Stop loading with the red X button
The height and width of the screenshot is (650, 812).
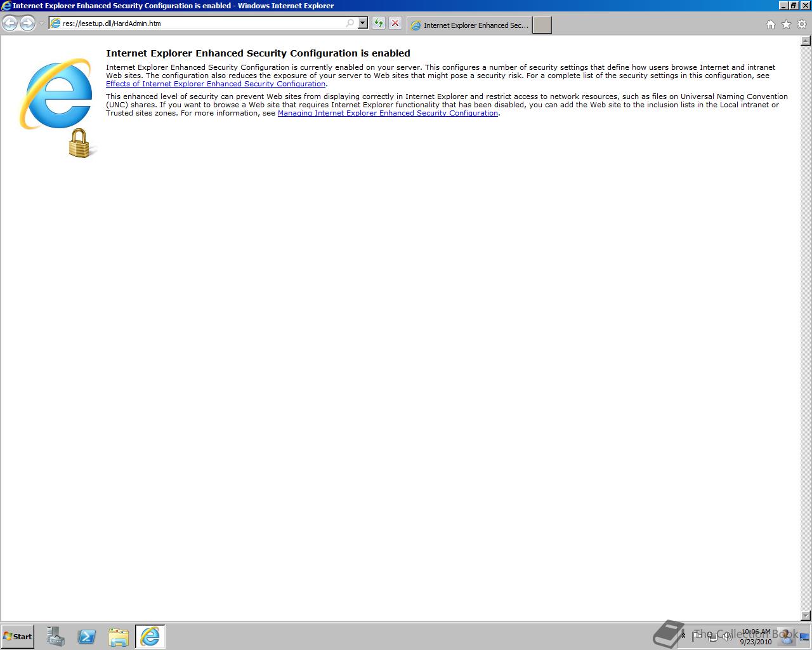point(395,23)
